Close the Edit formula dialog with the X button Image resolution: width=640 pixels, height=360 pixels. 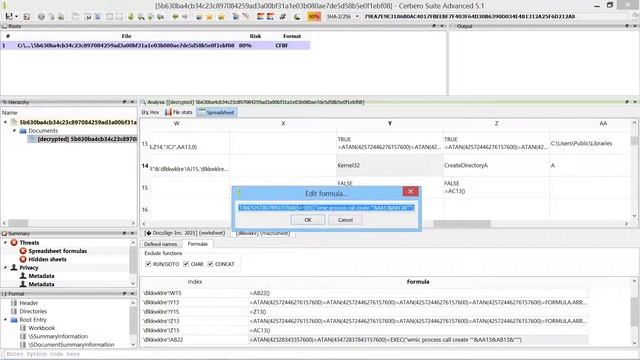(410, 191)
